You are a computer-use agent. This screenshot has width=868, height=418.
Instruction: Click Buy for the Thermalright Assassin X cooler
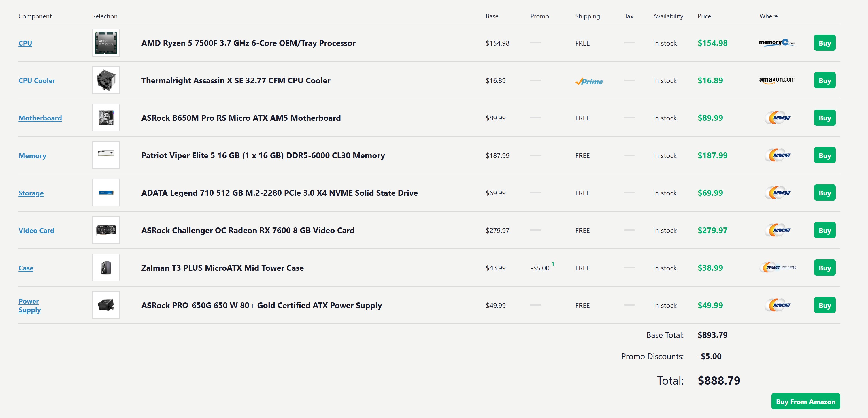pos(824,80)
